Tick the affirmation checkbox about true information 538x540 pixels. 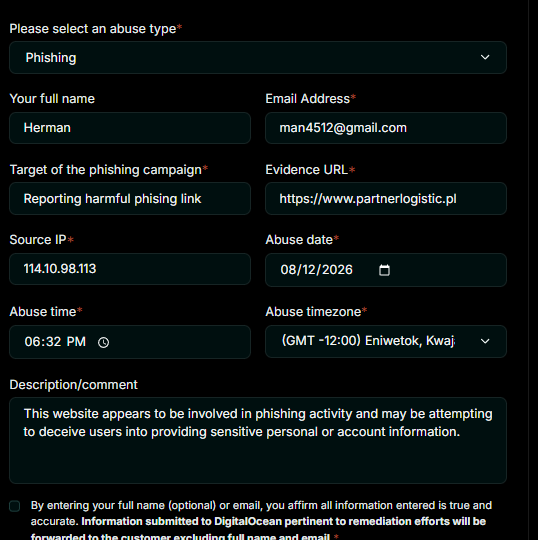[14, 506]
